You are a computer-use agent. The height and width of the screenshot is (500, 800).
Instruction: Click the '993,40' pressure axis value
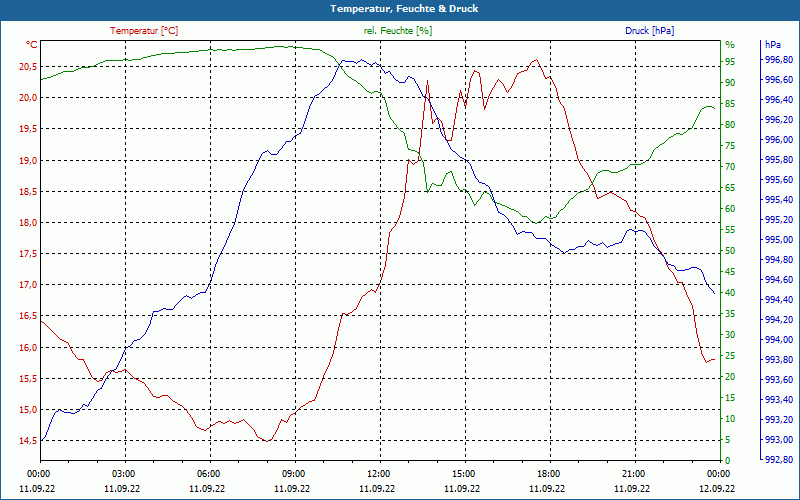pos(779,399)
